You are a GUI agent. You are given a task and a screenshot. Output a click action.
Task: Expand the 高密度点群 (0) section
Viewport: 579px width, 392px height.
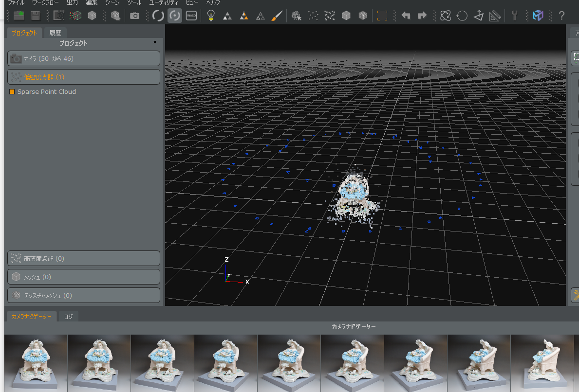(84, 258)
